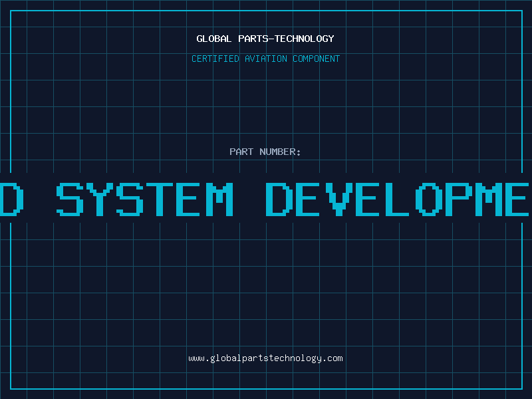Select the word NUMBER: in the label
Image resolution: width=532 pixels, height=399 pixels.
(x=280, y=152)
